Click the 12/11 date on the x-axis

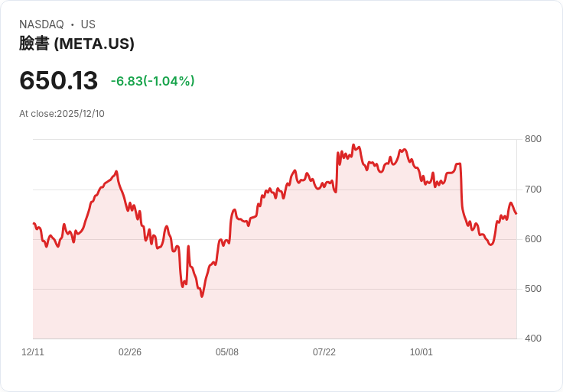pyautogui.click(x=33, y=352)
